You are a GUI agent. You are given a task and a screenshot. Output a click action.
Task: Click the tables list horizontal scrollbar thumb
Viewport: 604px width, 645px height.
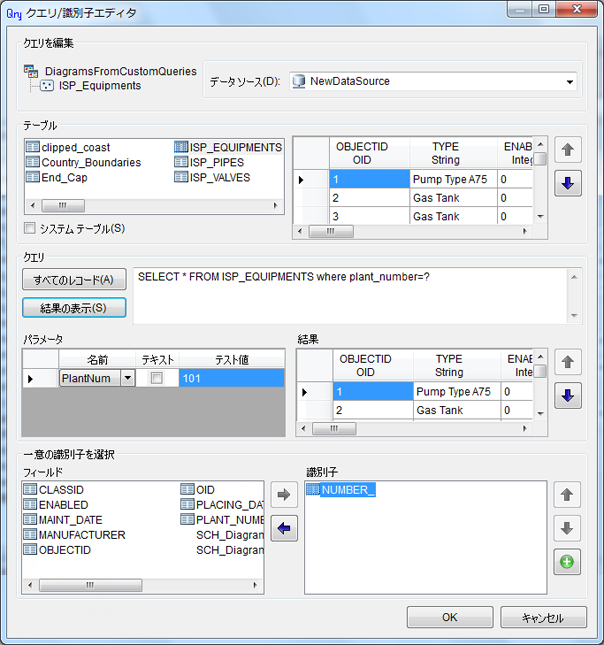[63, 205]
